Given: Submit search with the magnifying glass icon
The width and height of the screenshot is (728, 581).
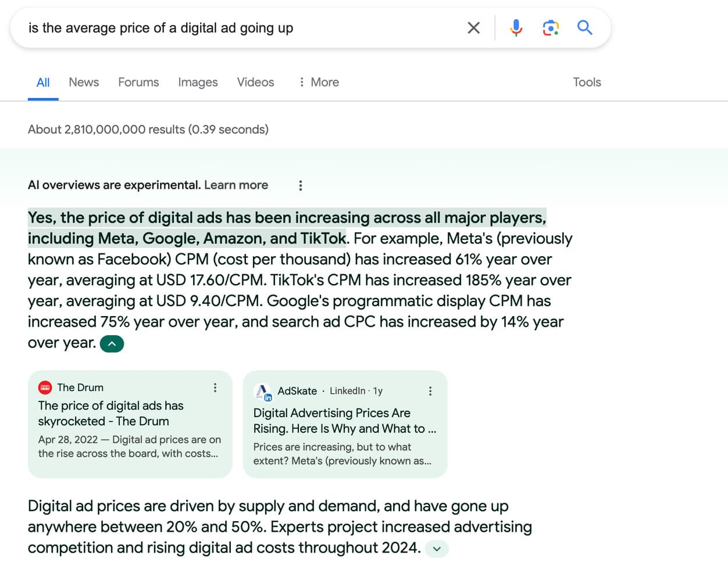Looking at the screenshot, I should point(584,27).
